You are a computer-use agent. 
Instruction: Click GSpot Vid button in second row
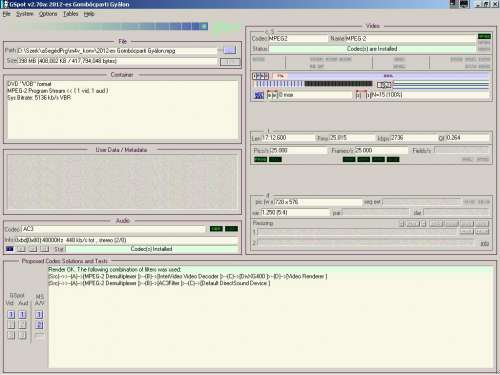(x=11, y=325)
